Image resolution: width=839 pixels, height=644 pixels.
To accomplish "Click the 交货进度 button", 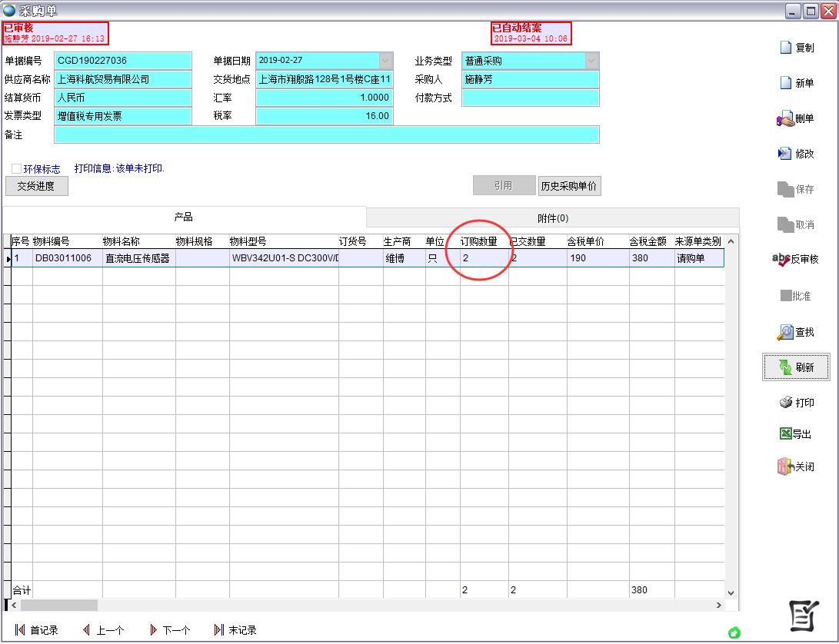I will click(36, 186).
